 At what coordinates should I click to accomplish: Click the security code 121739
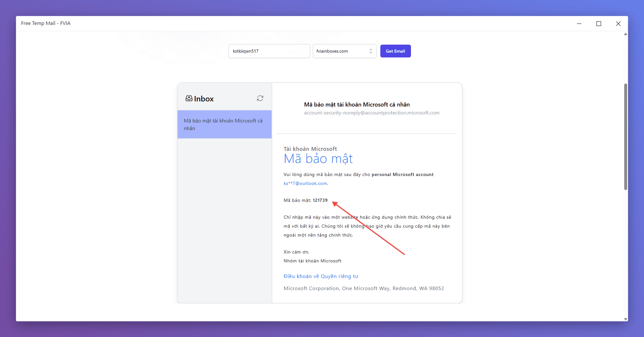pyautogui.click(x=320, y=200)
